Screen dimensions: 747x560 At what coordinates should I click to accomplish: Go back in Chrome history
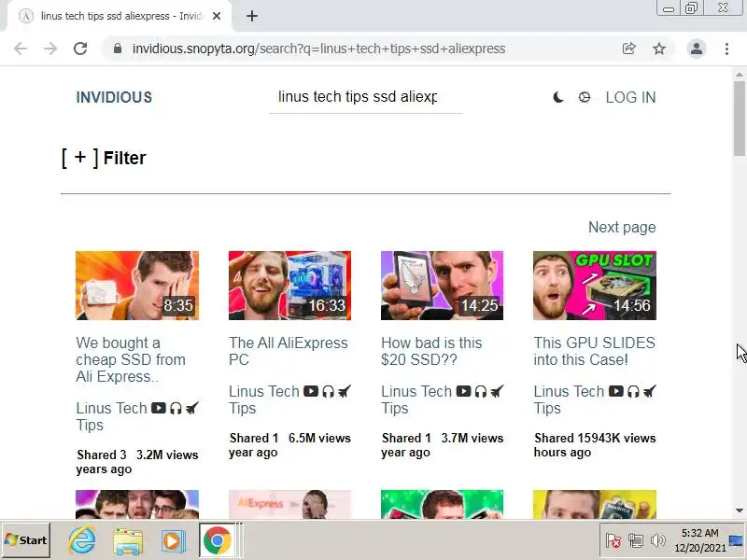pyautogui.click(x=21, y=49)
